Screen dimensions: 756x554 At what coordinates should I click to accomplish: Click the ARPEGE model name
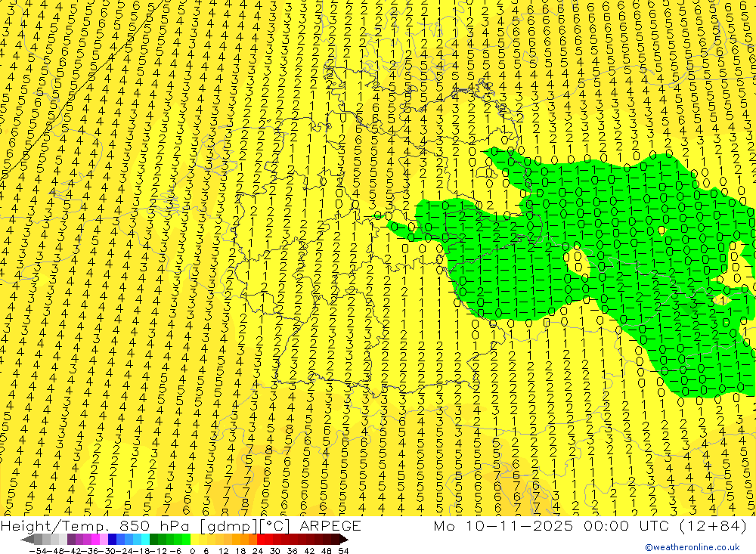330,526
